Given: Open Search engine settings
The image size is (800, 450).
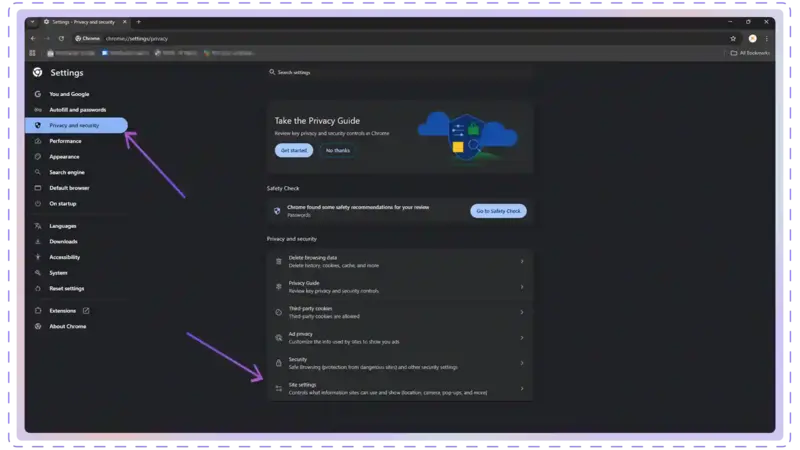Looking at the screenshot, I should pyautogui.click(x=67, y=172).
